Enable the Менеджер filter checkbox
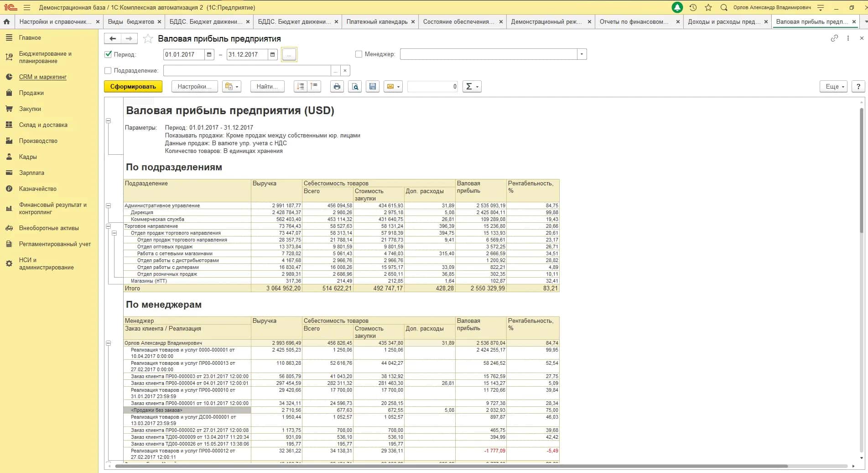Screen dimensions: 868x473 359,54
